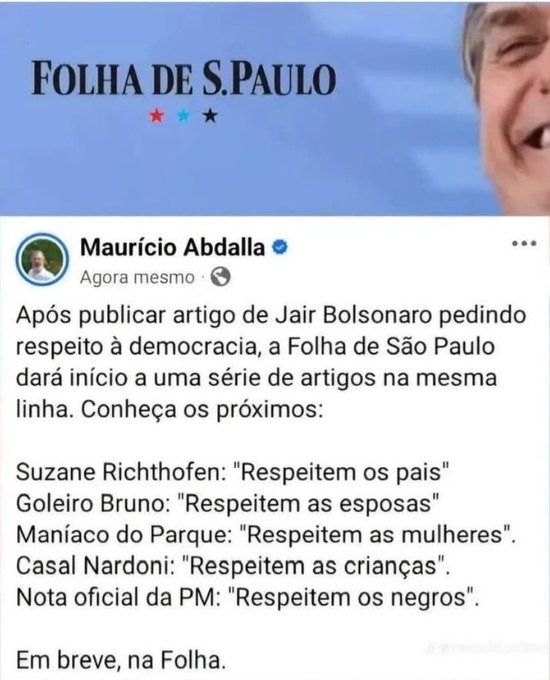Screen dimensions: 550x680
Task: Select the light blue star under Folha logo
Action: 184,116
